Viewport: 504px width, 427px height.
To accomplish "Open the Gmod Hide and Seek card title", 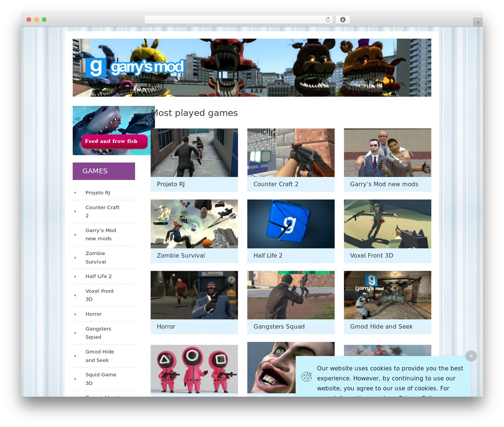I will (381, 327).
